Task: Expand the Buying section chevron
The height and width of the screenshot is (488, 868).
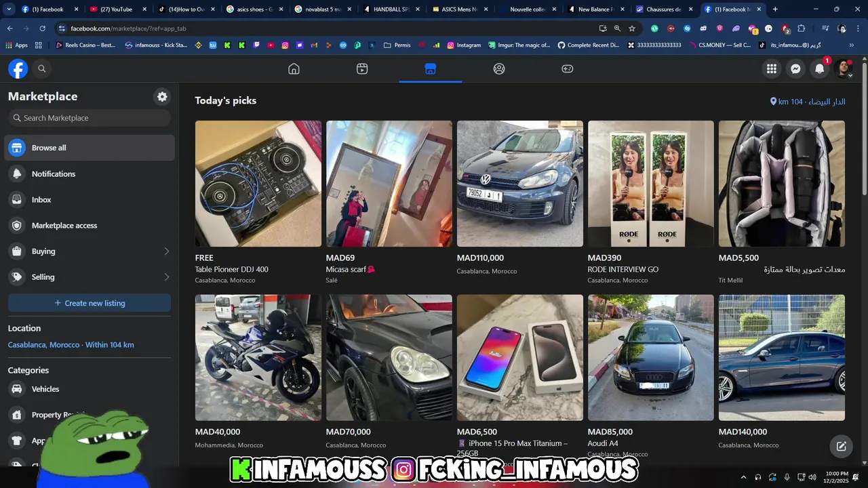Action: pos(167,251)
